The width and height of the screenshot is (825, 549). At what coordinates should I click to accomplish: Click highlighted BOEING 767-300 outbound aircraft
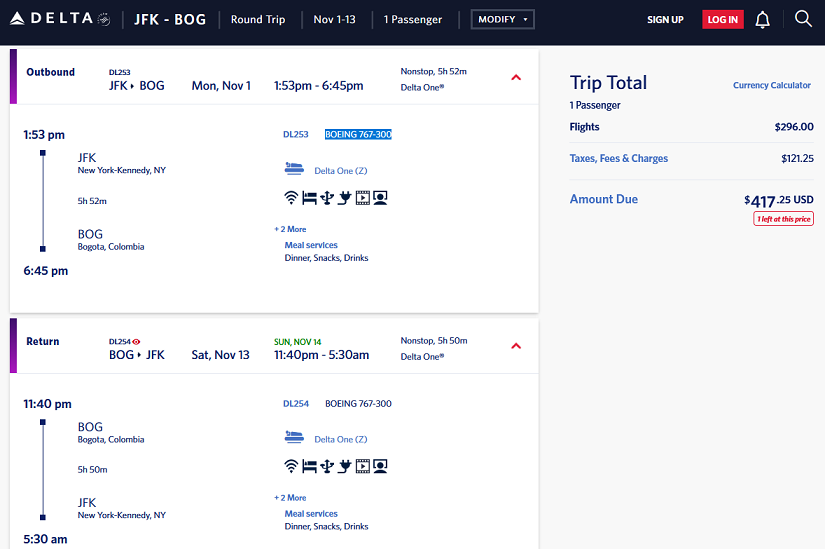[x=358, y=134]
